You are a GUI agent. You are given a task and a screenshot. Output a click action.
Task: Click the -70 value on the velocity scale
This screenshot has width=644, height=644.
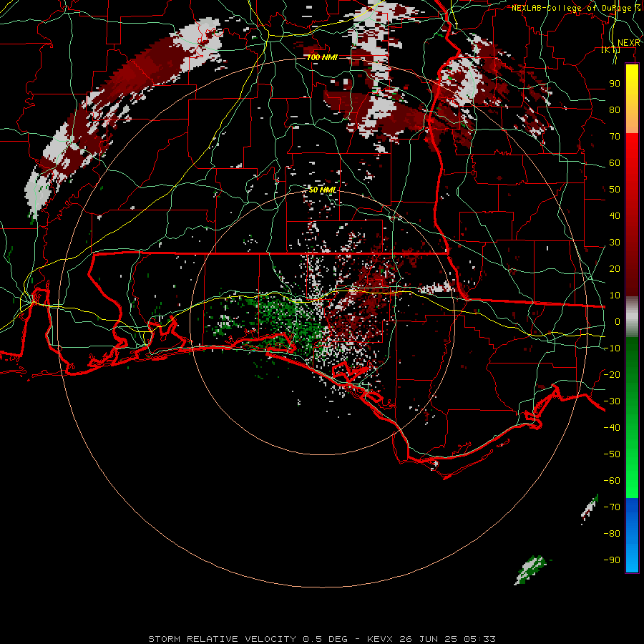(612, 507)
